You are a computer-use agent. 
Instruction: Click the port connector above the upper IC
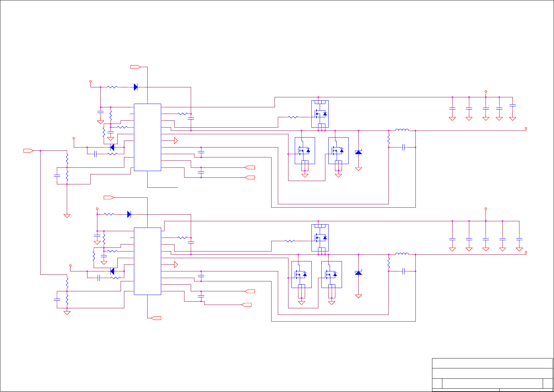point(136,67)
